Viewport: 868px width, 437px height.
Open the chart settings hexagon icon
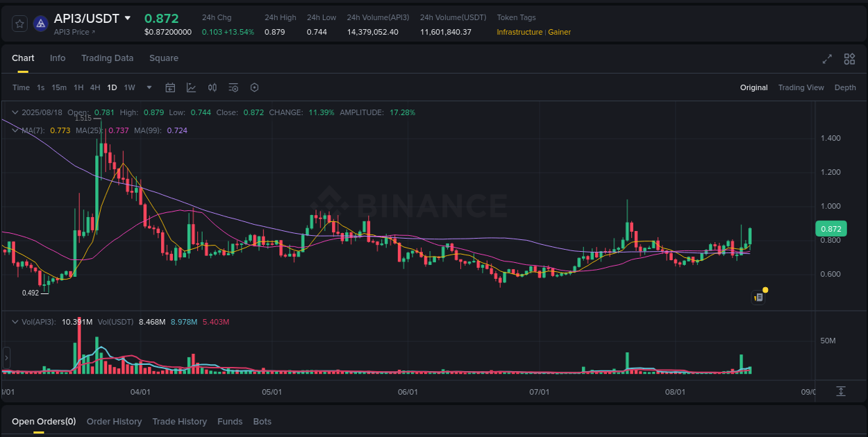click(x=254, y=87)
